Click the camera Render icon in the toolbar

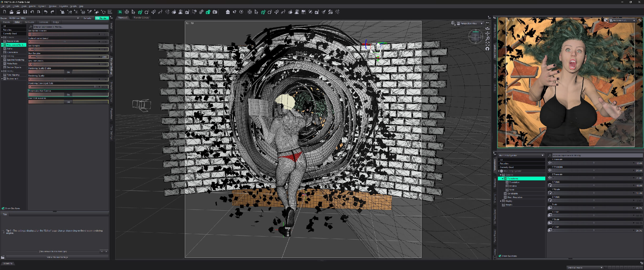215,12
